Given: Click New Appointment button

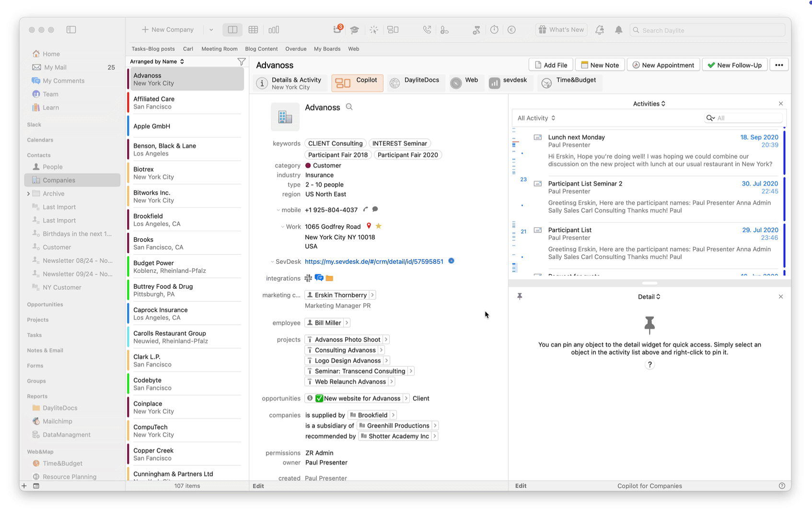Looking at the screenshot, I should (x=663, y=65).
